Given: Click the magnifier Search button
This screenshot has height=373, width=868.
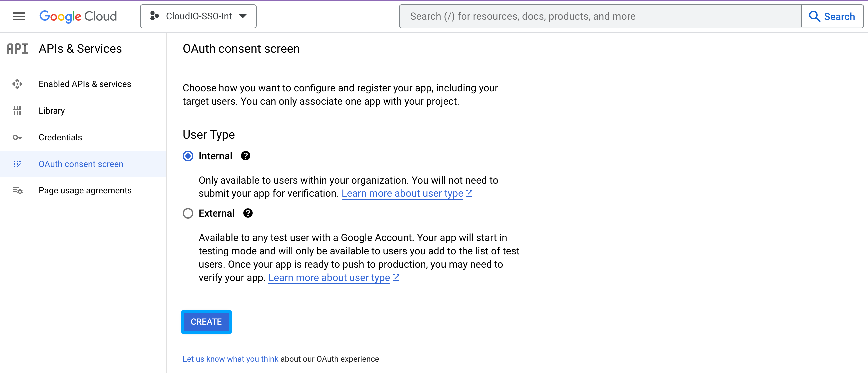Looking at the screenshot, I should coord(832,16).
